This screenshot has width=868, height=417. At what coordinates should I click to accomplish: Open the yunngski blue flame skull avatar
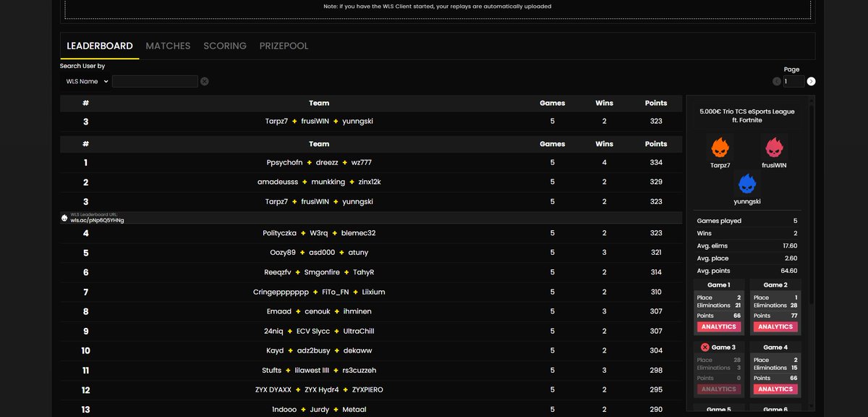click(747, 184)
